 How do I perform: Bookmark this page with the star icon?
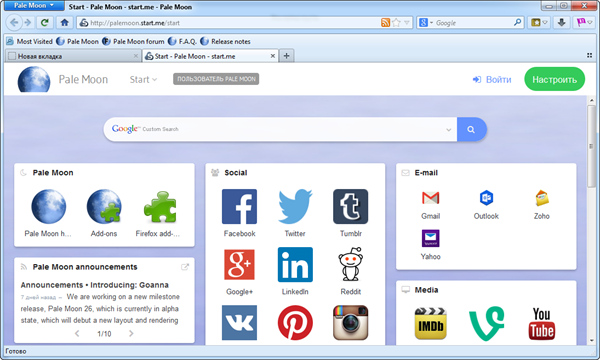pyautogui.click(x=396, y=23)
